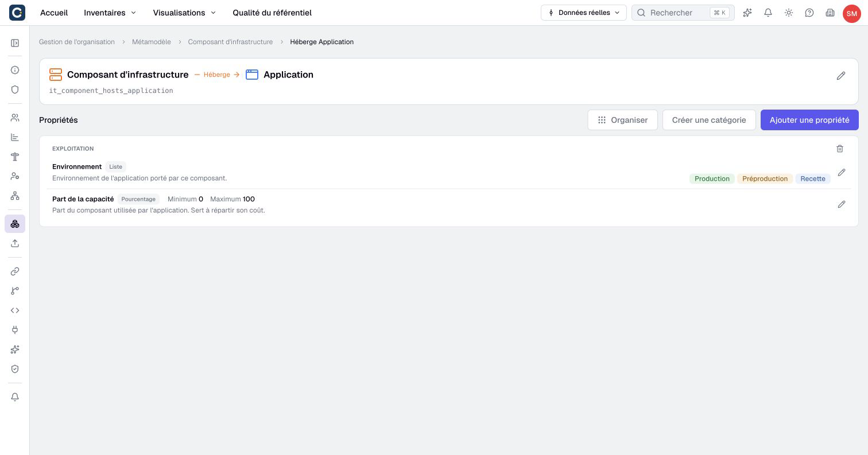Open the SM user avatar menu
The image size is (868, 455).
click(851, 13)
